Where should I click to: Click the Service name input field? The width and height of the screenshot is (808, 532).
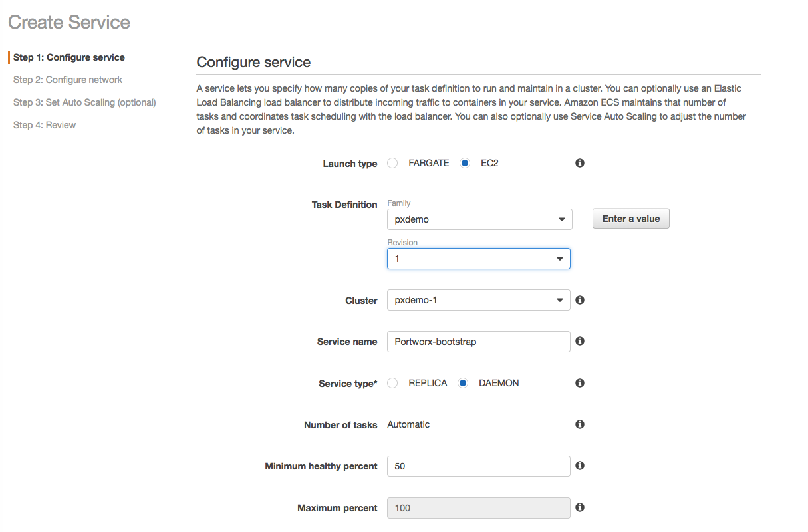[478, 341]
